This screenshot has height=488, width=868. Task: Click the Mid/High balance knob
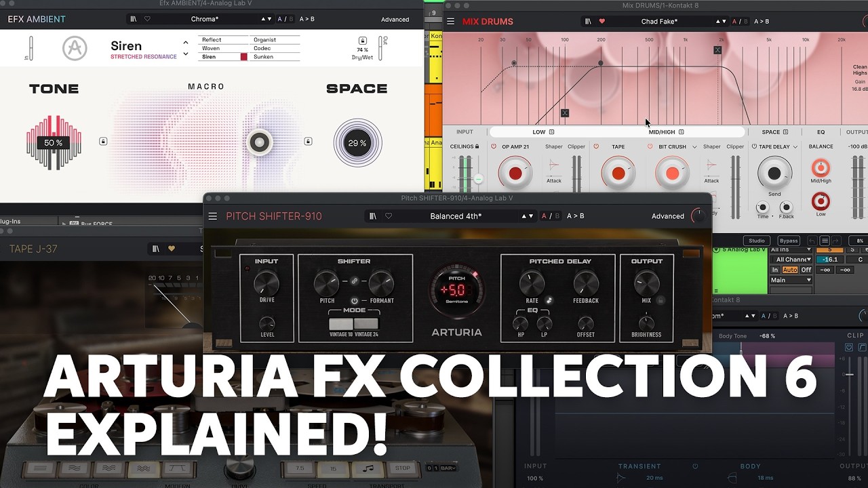tap(821, 168)
